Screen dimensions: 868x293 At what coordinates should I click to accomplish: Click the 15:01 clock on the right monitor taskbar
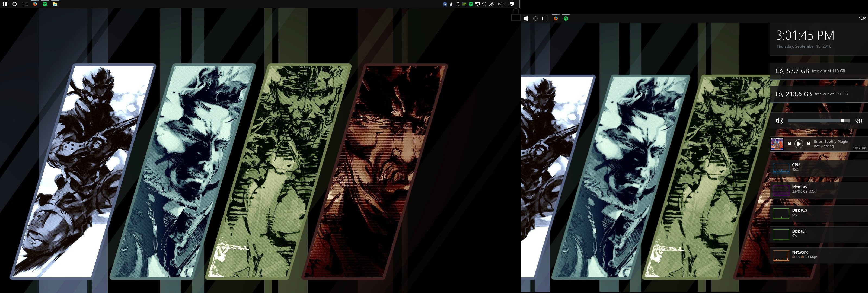[862, 18]
